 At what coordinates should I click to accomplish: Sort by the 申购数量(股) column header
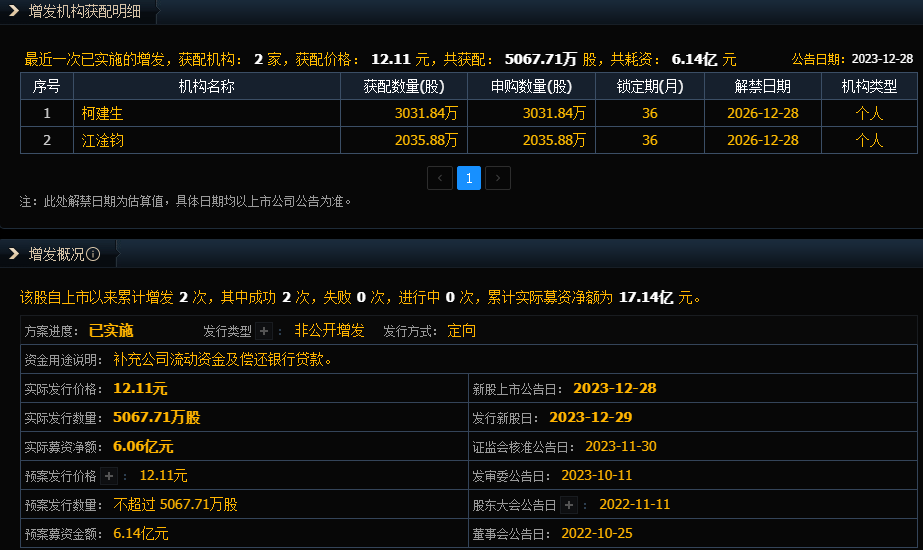531,86
